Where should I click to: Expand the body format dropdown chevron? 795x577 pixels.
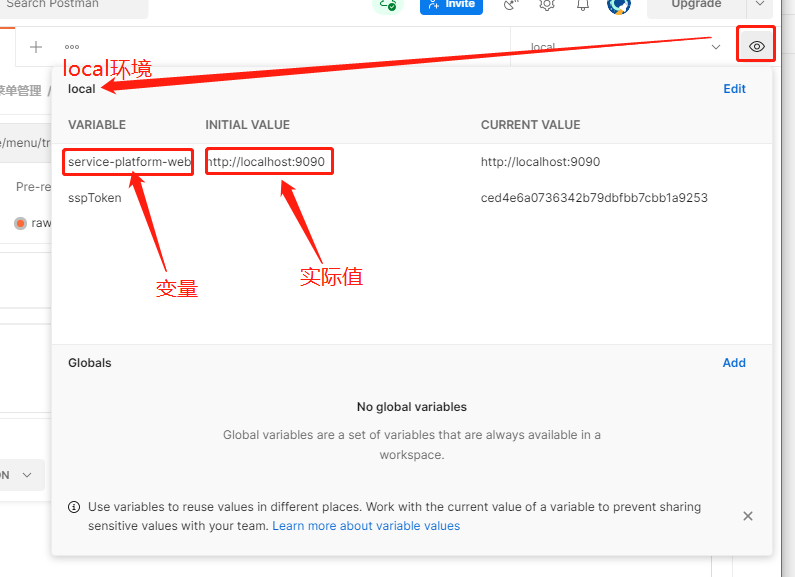pos(27,475)
